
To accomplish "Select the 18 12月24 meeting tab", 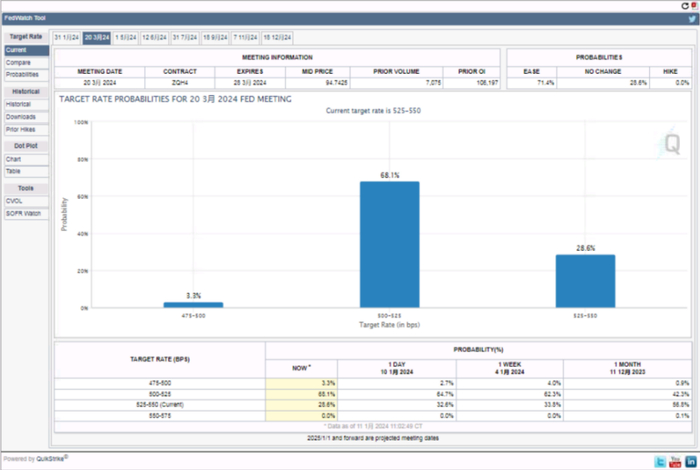I will point(277,37).
